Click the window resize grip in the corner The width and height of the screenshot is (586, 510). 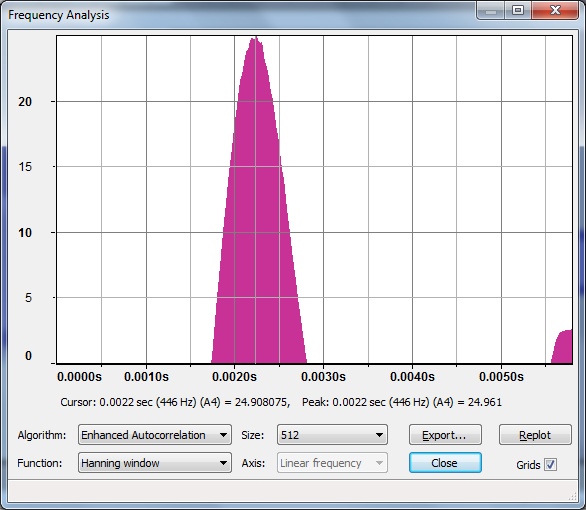click(573, 496)
